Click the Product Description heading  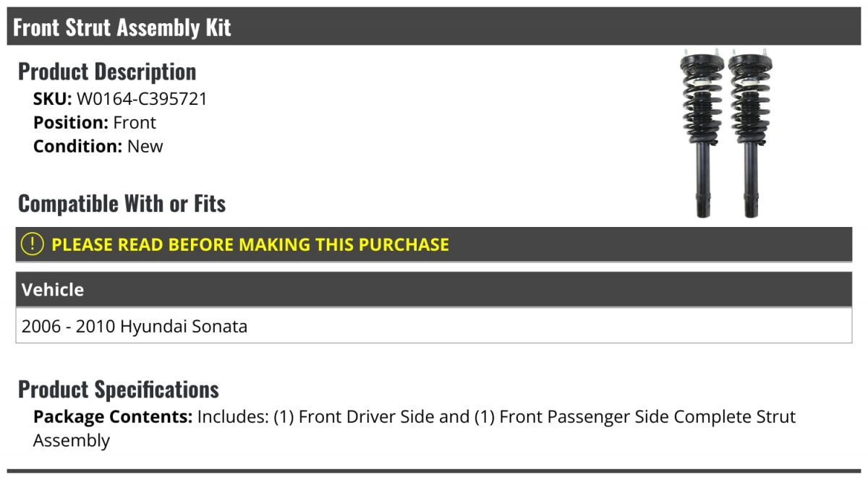point(107,72)
